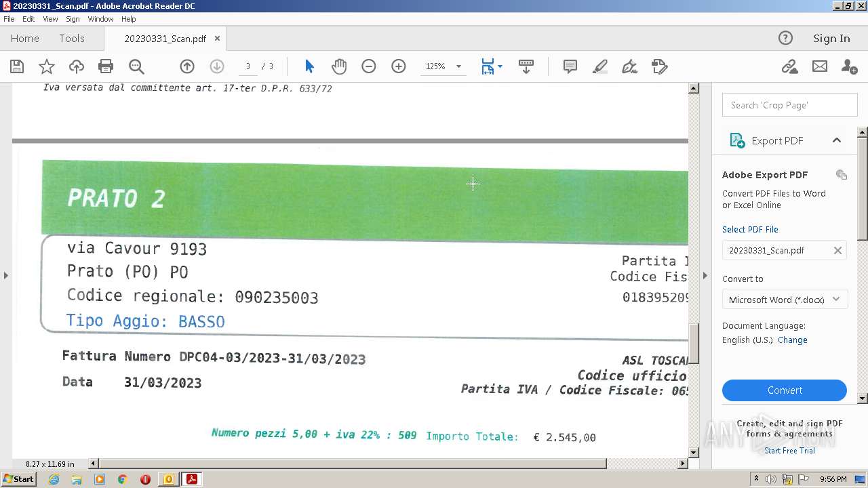868x488 pixels.
Task: Click document vertical scrollbar thumb
Action: (694, 344)
